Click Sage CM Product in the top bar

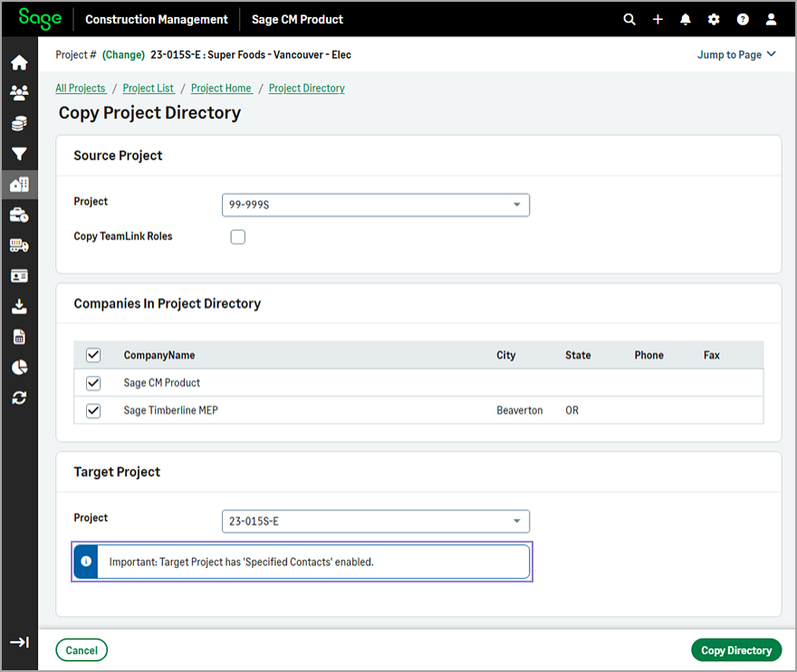click(297, 19)
